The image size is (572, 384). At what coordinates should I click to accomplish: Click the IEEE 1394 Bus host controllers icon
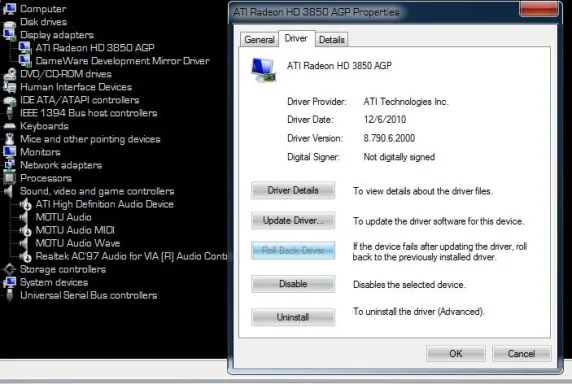pyautogui.click(x=10, y=113)
